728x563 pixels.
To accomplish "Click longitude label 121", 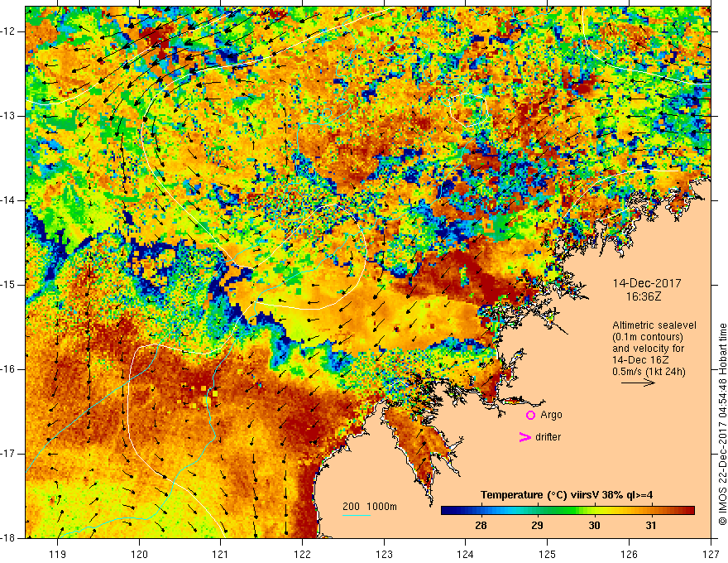I will coord(221,554).
